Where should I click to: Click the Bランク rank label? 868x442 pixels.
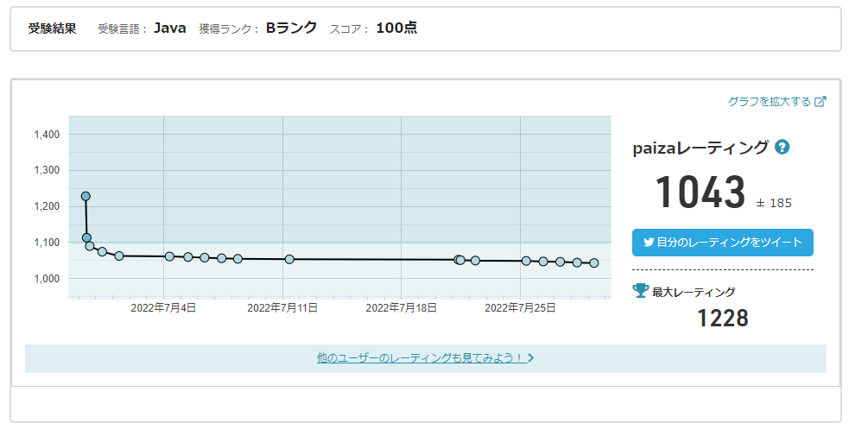[x=291, y=28]
